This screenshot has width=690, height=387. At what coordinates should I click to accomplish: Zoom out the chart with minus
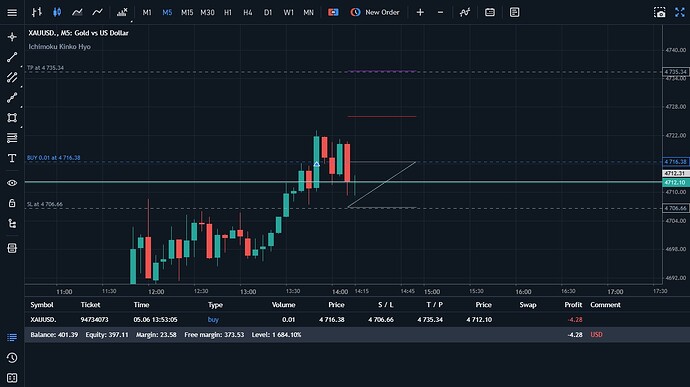click(x=440, y=12)
